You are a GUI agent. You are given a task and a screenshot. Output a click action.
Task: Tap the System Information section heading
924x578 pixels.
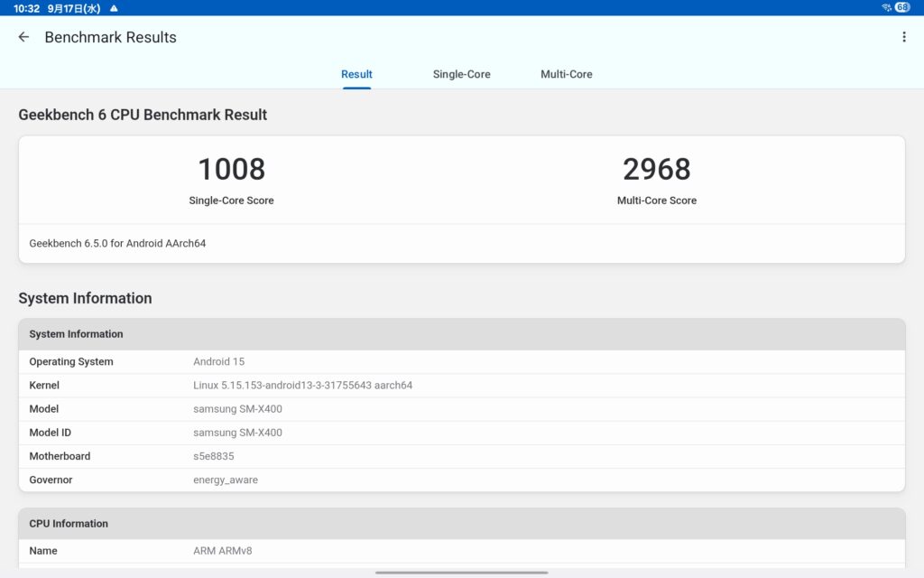coord(85,298)
